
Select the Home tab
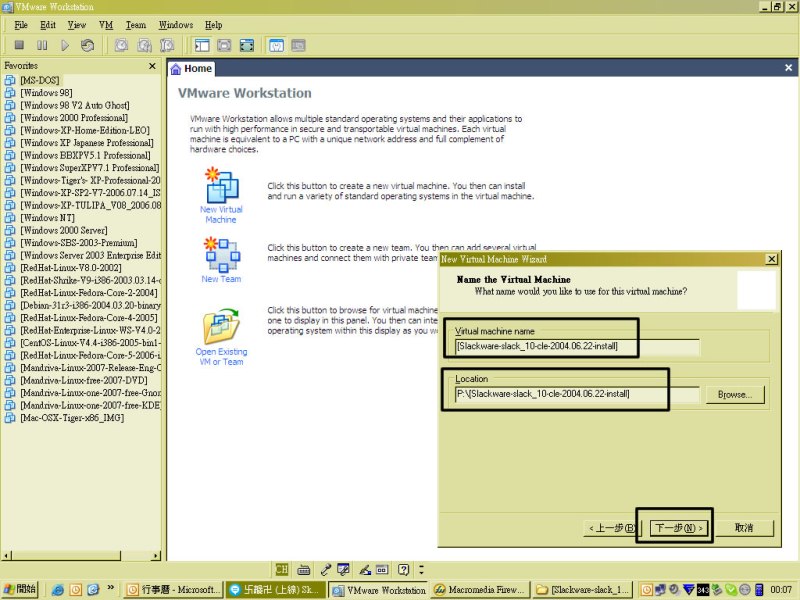tap(192, 68)
